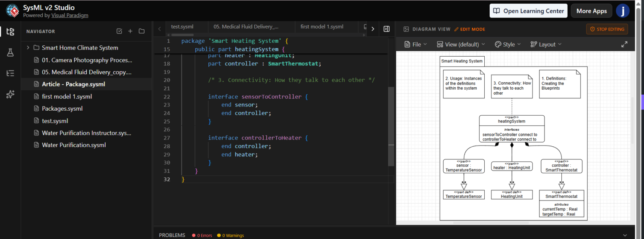Click the Edit Mode label
644x239 pixels.
pyautogui.click(x=473, y=29)
